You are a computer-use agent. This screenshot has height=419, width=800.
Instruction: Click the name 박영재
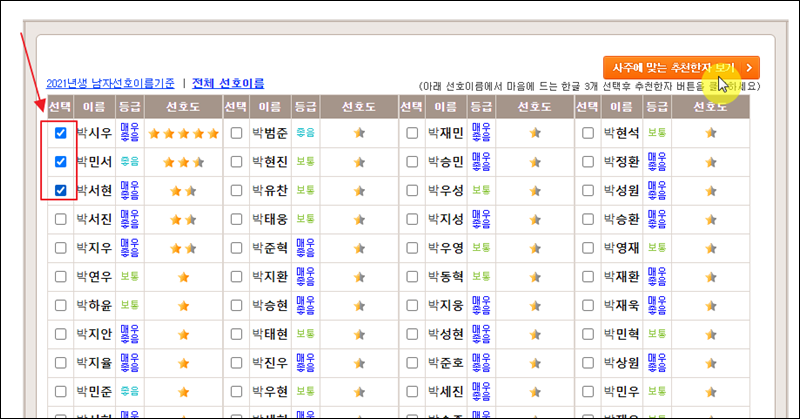pos(621,248)
